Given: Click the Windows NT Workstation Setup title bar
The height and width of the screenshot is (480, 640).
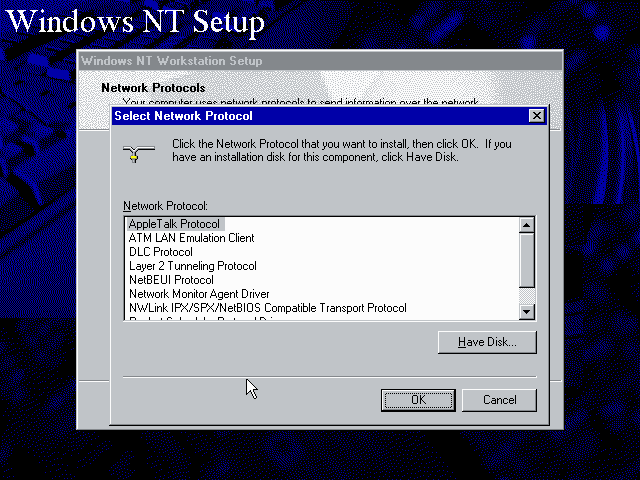Looking at the screenshot, I should [300, 61].
